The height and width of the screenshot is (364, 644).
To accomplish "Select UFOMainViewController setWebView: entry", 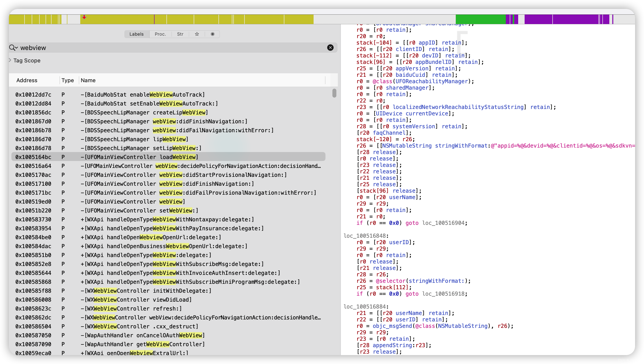I will (x=139, y=210).
